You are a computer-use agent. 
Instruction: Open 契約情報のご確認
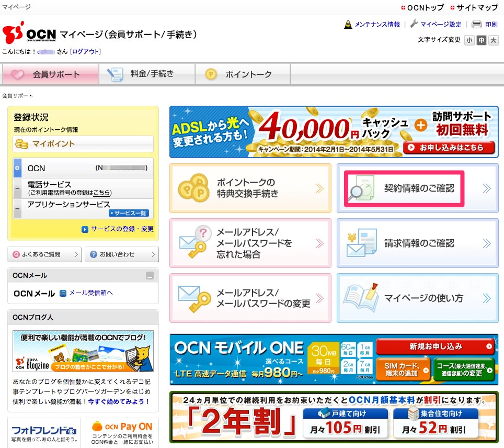(418, 188)
